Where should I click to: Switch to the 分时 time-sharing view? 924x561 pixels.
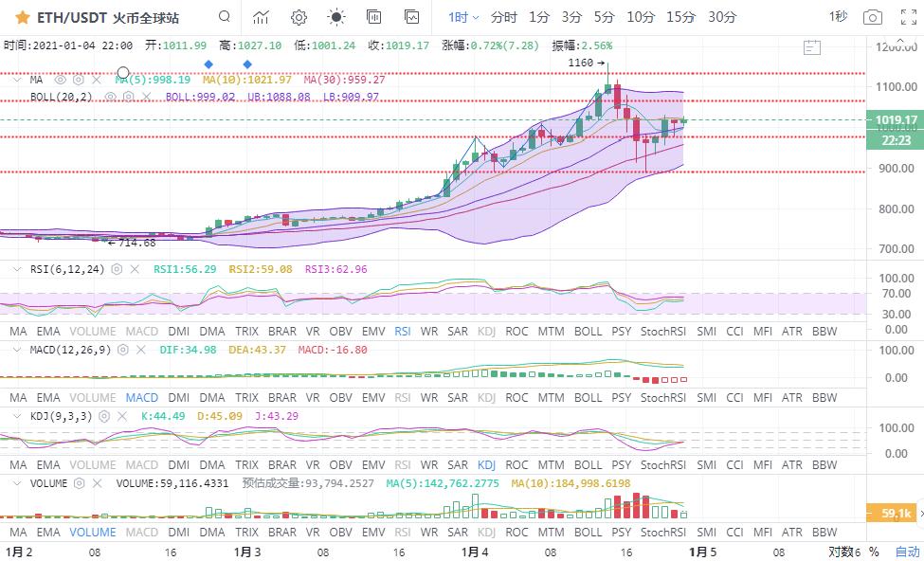(x=504, y=17)
